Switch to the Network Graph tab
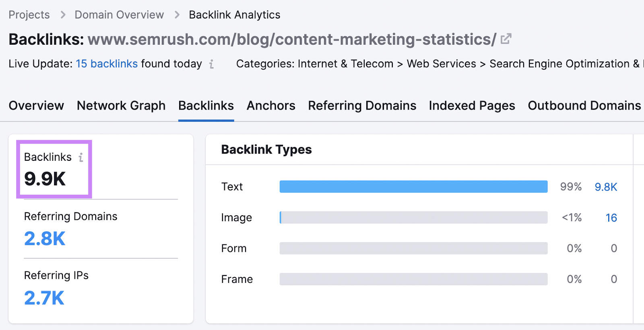The width and height of the screenshot is (644, 330). point(121,106)
